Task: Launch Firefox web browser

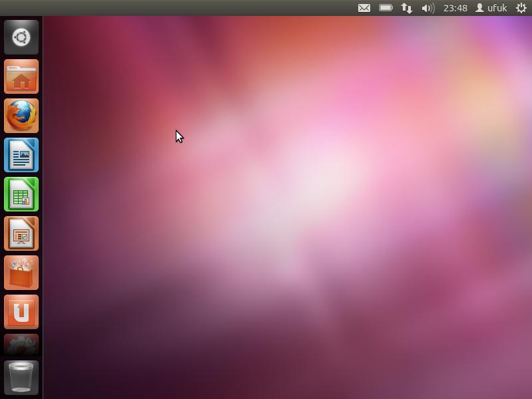Action: [x=21, y=116]
